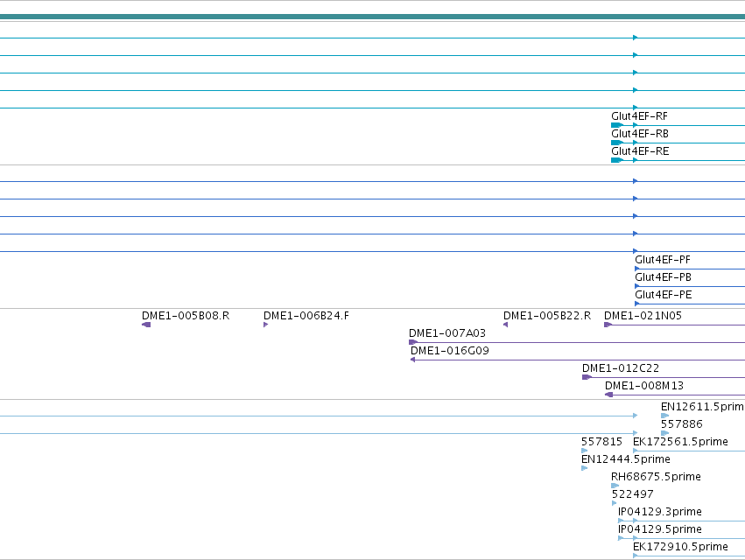Select the DME1-012C22 feature label
745x560 pixels.
[x=621, y=368]
